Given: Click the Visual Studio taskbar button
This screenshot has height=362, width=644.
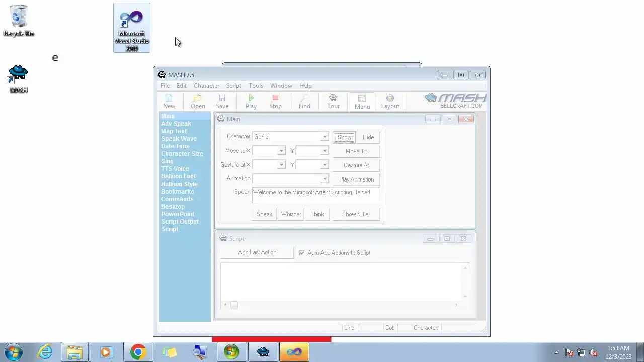Looking at the screenshot, I should point(294,352).
